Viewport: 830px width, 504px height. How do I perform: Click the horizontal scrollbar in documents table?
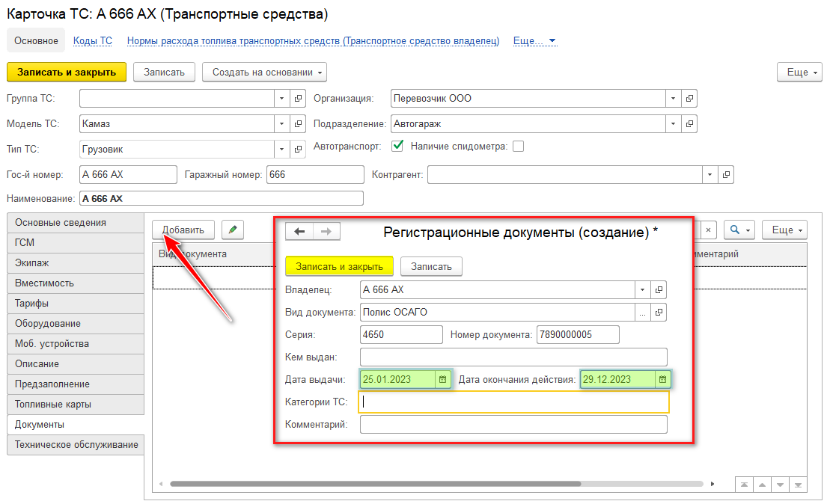[x=374, y=484]
